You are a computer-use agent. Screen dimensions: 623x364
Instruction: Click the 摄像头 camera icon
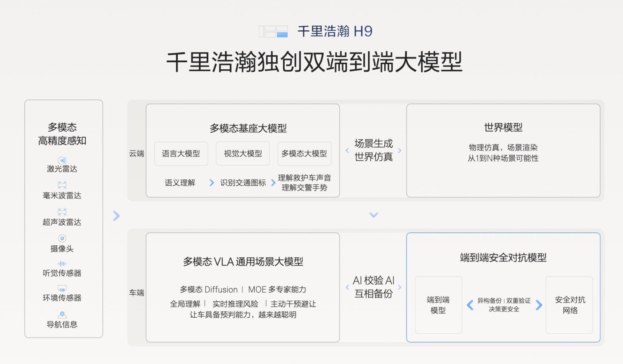(62, 238)
